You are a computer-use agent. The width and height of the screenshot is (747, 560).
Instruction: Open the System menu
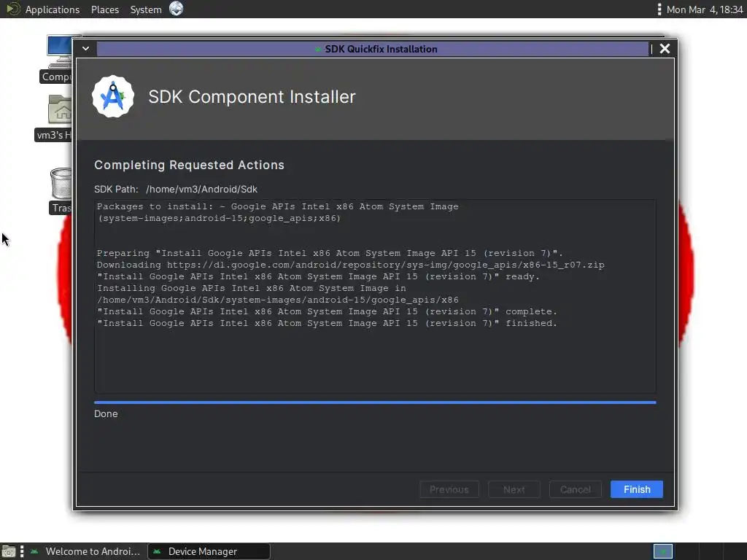tap(146, 9)
